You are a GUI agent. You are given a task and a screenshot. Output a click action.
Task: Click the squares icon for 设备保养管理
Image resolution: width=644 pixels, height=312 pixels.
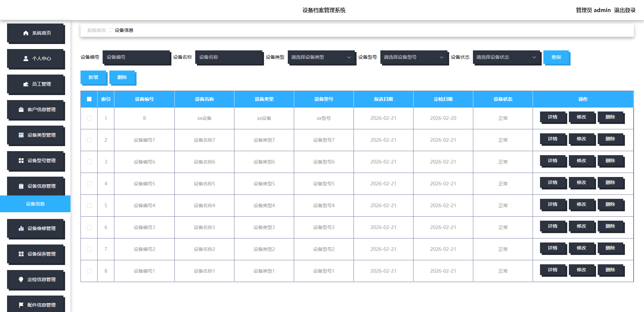(x=21, y=254)
